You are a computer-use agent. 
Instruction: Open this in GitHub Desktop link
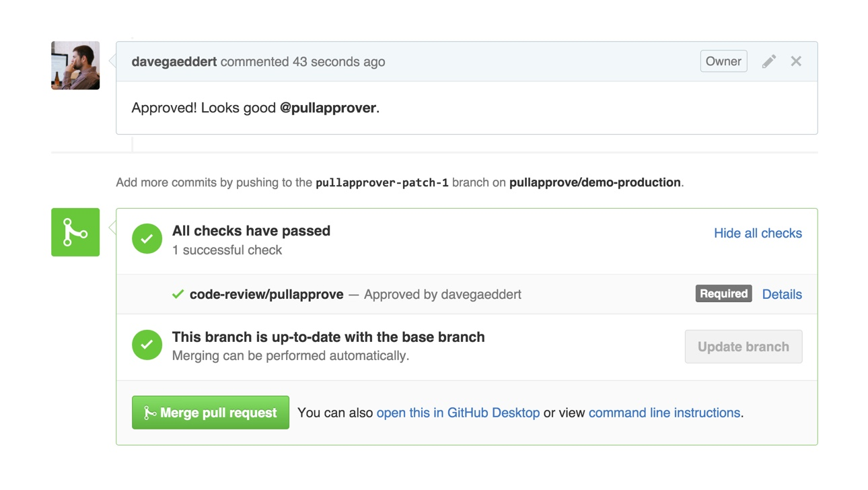[x=458, y=413]
